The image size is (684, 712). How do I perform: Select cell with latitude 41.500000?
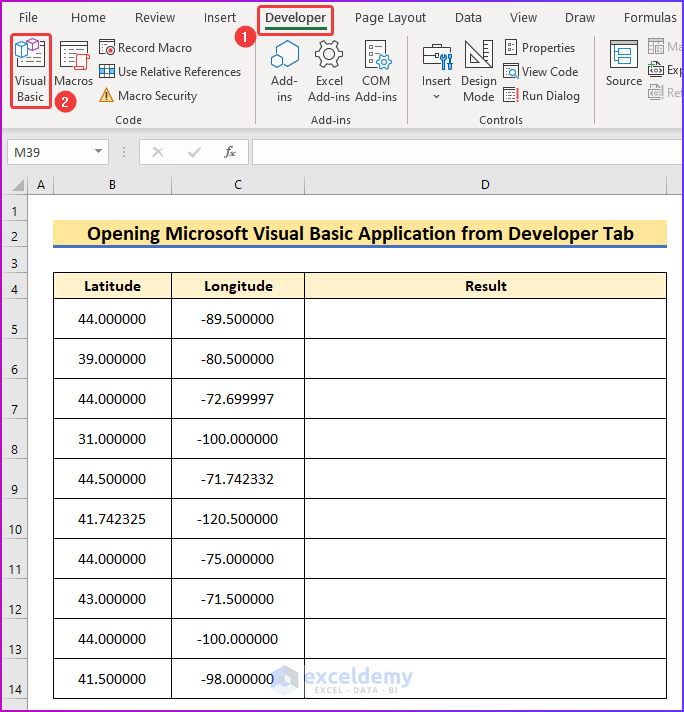(112, 679)
